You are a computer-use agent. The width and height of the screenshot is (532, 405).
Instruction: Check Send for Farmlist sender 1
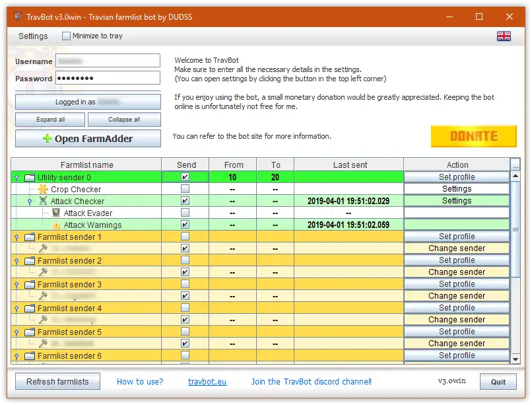tap(185, 237)
